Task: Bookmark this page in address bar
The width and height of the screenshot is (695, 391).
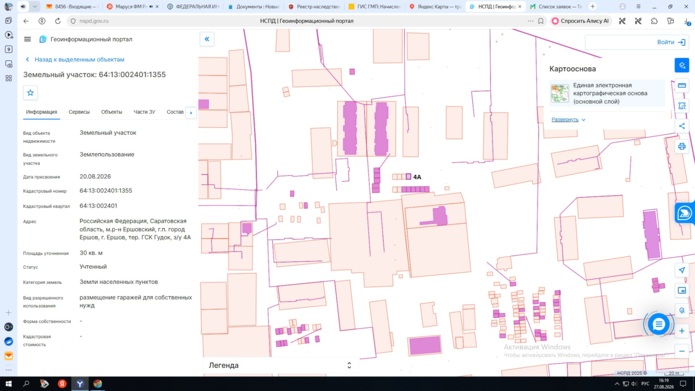Action: point(541,21)
